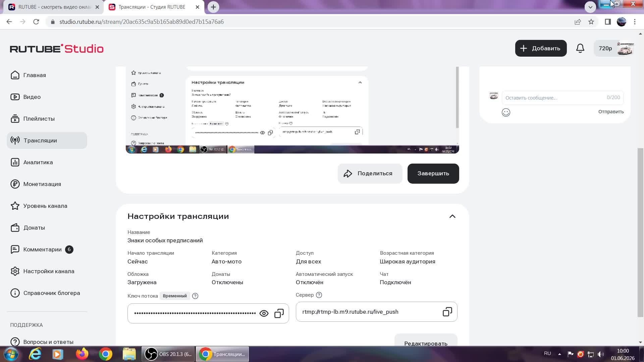
Task: Open Chrome side panel
Action: pyautogui.click(x=608, y=22)
